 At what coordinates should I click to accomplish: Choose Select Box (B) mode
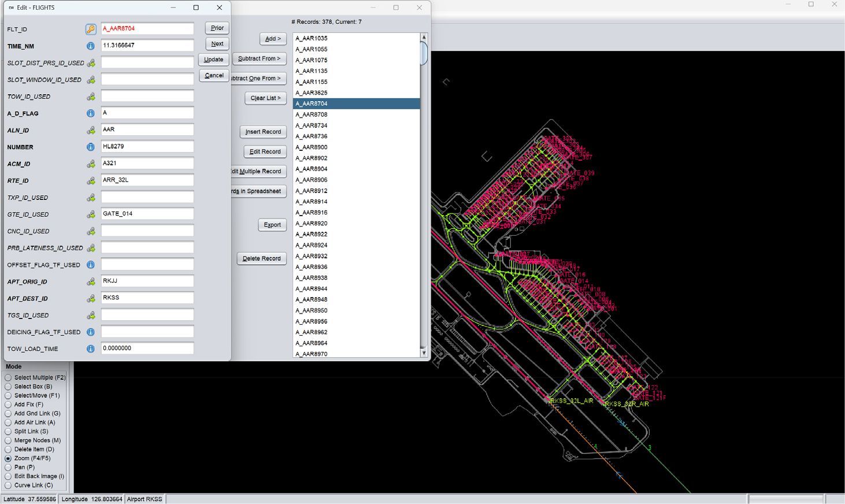(x=8, y=387)
